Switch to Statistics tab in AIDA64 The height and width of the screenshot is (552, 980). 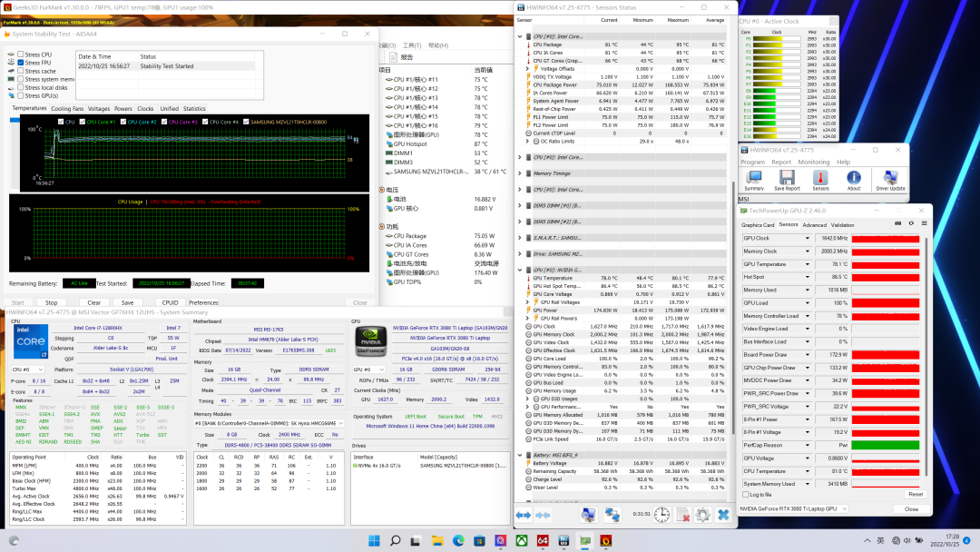point(194,109)
